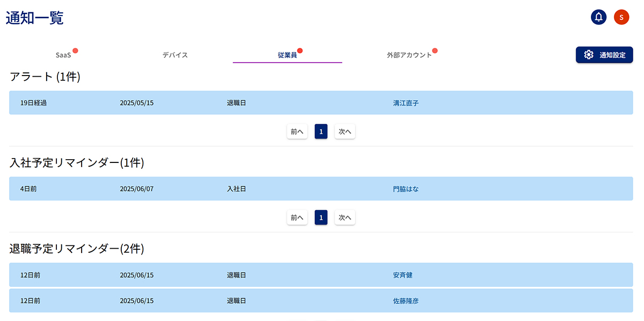This screenshot has width=644, height=321.
Task: Open employee link 門脇はな
Action: click(x=406, y=189)
